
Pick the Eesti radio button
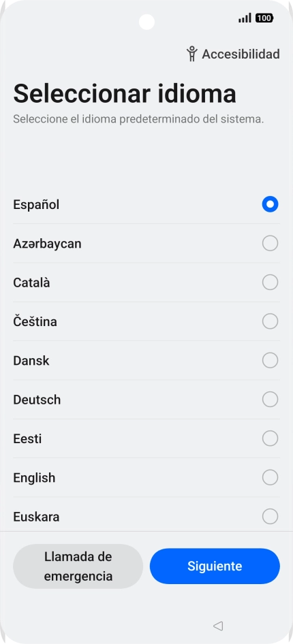coord(270,438)
